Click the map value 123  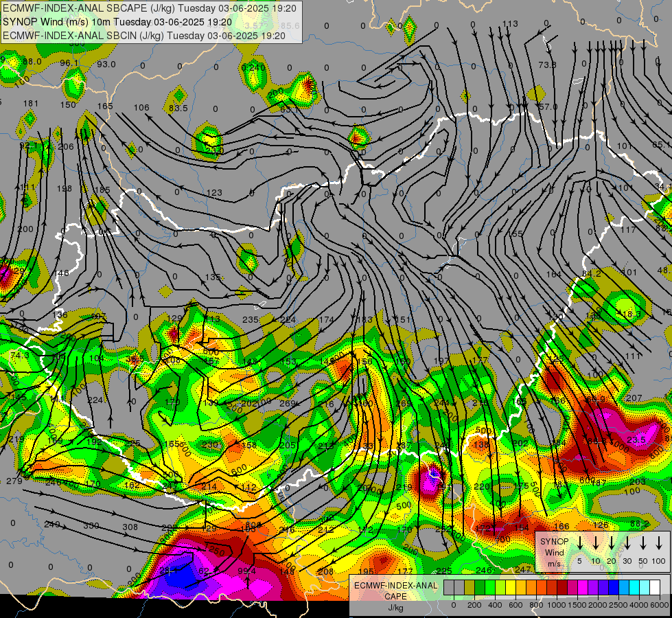214,192
